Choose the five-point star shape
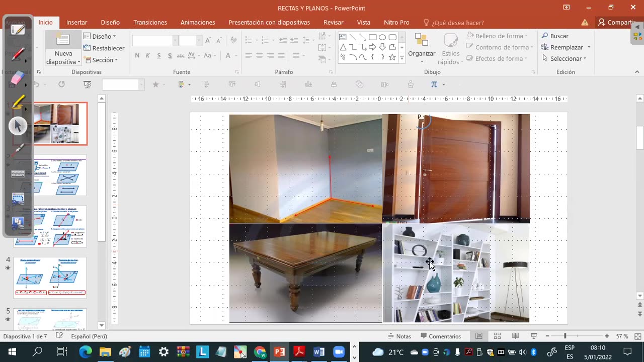Image resolution: width=644 pixels, height=362 pixels. (392, 57)
